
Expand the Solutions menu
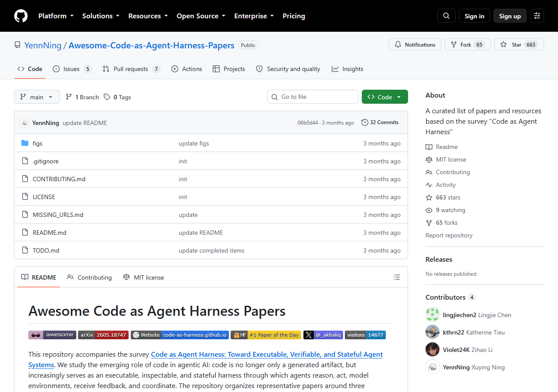101,16
